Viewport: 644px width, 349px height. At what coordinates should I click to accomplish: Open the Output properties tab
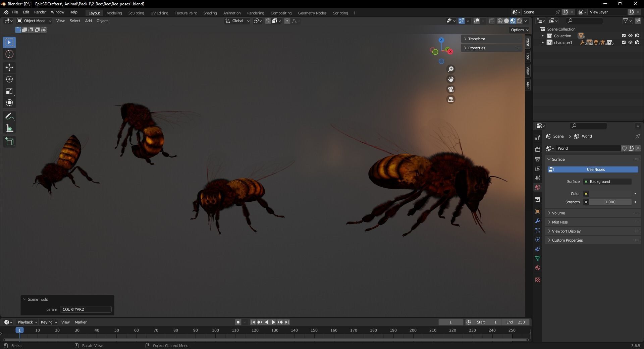(x=538, y=159)
